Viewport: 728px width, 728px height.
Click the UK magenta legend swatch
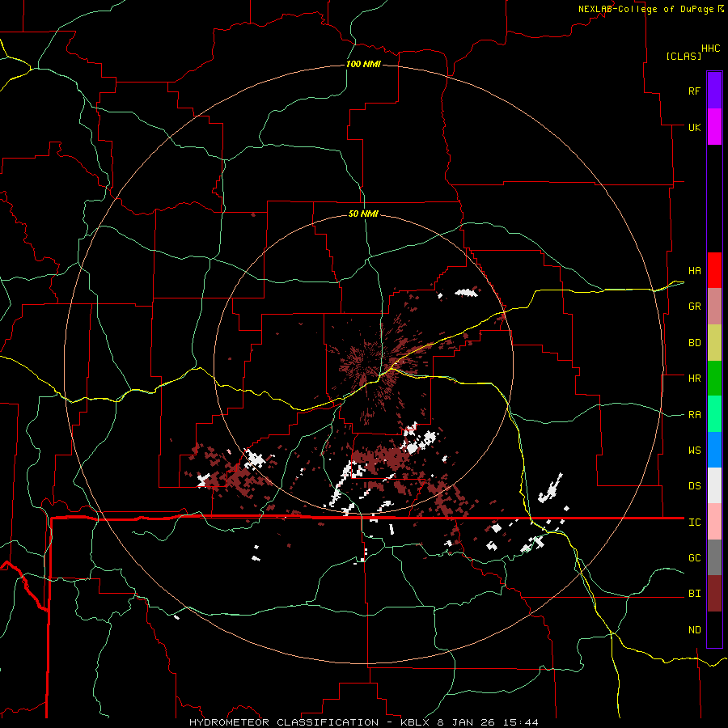pyautogui.click(x=714, y=127)
